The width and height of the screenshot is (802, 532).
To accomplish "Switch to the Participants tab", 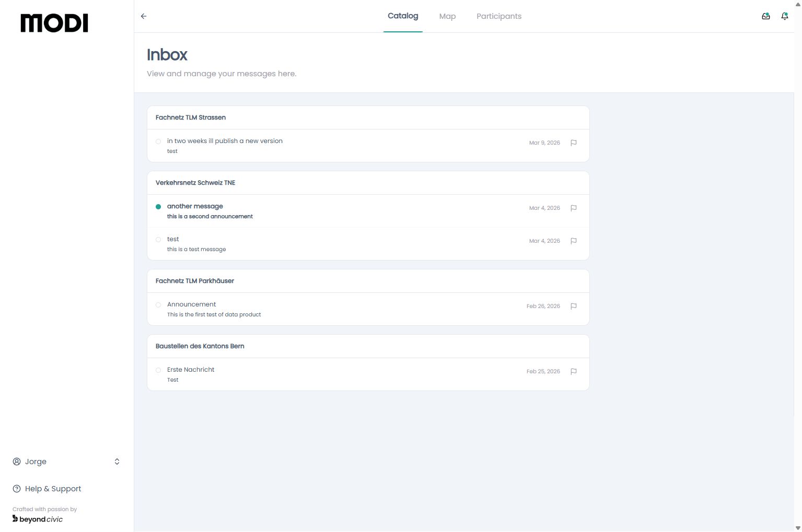I will coord(499,16).
